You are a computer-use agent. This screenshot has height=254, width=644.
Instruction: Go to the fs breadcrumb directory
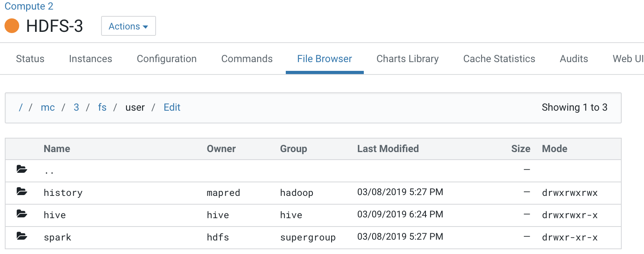[x=102, y=107]
